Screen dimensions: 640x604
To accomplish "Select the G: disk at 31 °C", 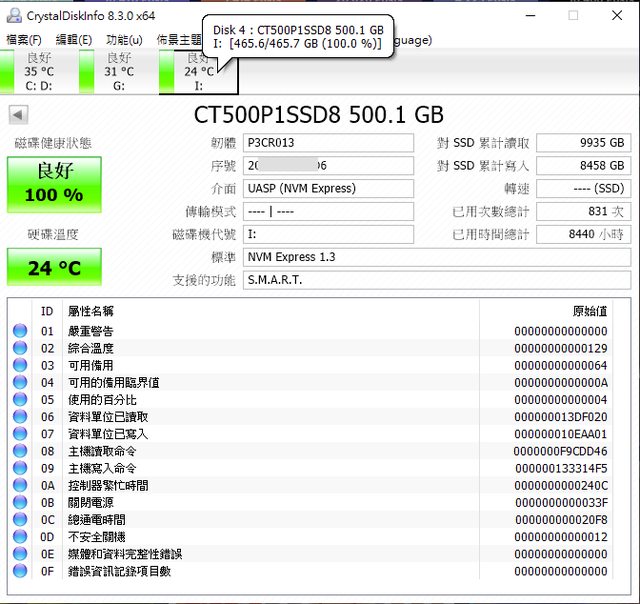I will (x=119, y=71).
